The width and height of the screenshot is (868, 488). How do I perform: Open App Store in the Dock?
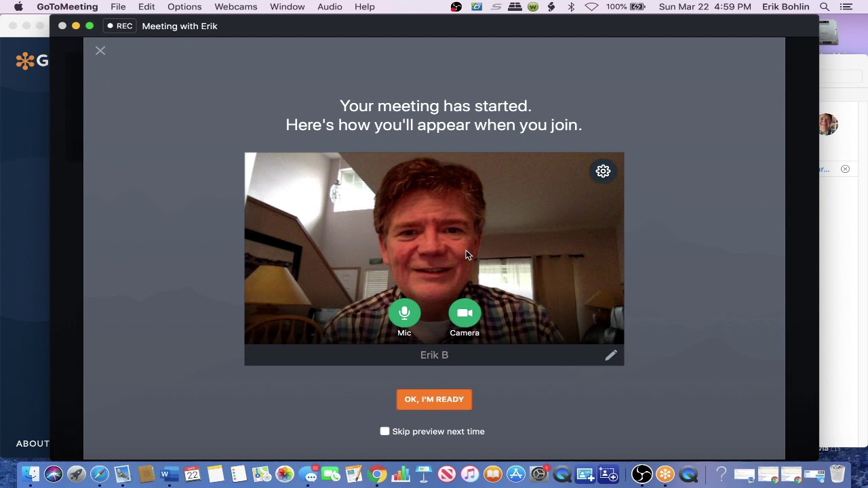pos(516,474)
